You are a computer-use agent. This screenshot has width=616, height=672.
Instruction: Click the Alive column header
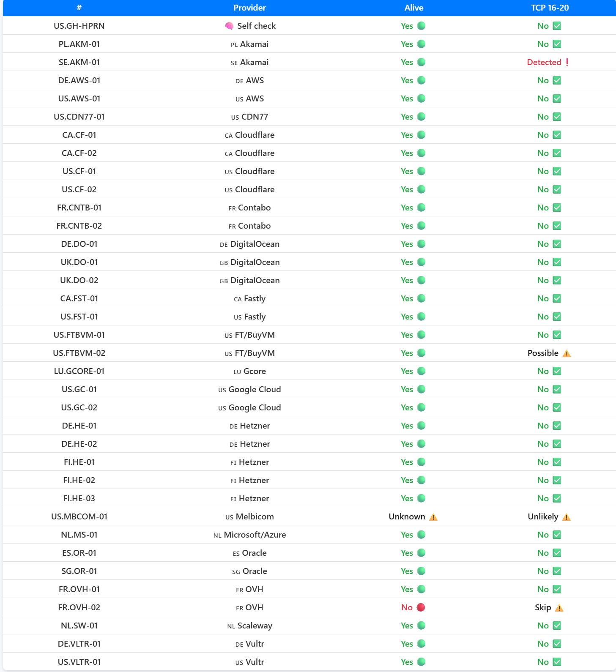414,8
